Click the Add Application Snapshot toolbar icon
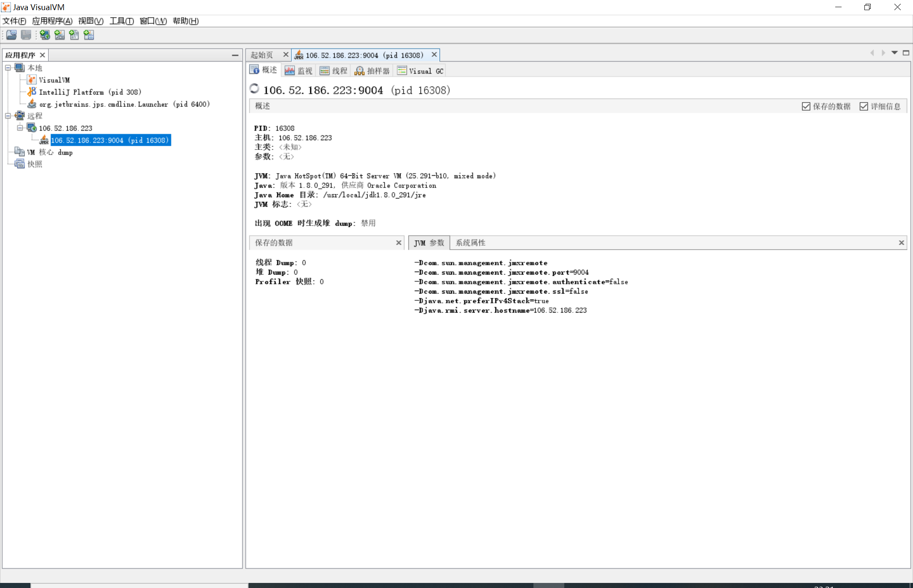This screenshot has height=588, width=913. click(89, 35)
